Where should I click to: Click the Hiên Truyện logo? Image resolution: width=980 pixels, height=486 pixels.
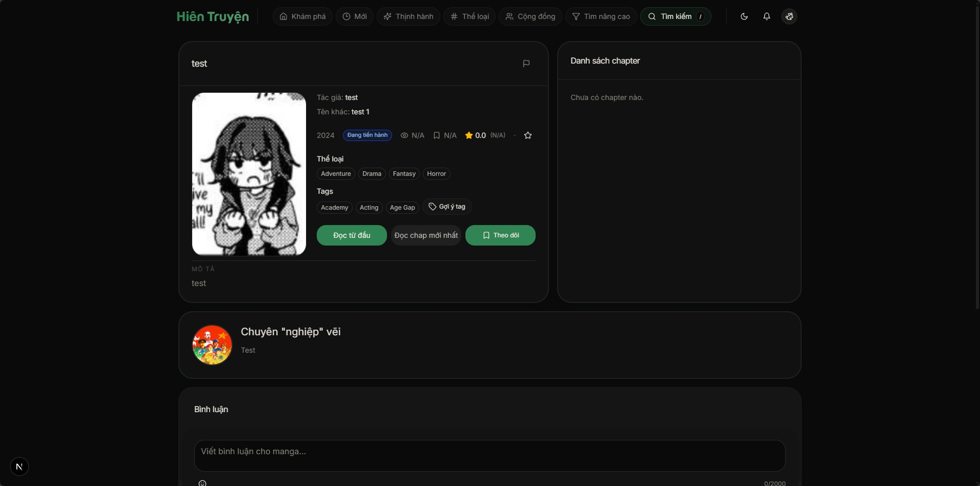point(213,16)
